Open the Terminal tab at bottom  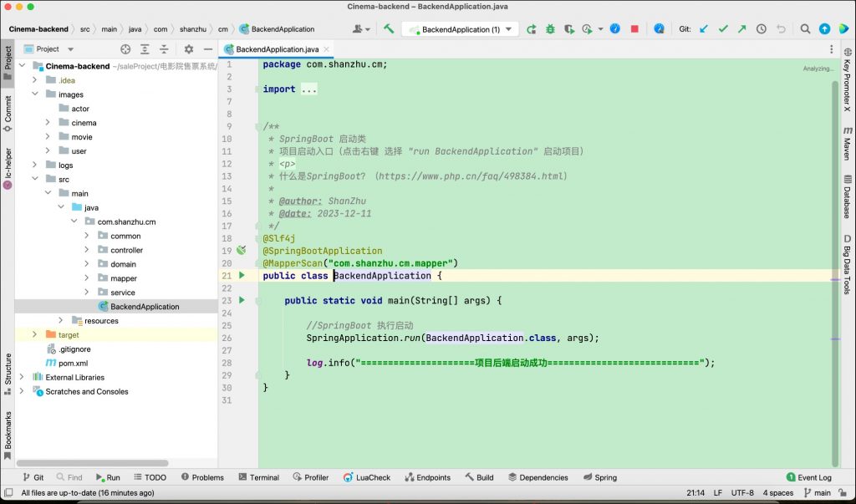coord(257,477)
